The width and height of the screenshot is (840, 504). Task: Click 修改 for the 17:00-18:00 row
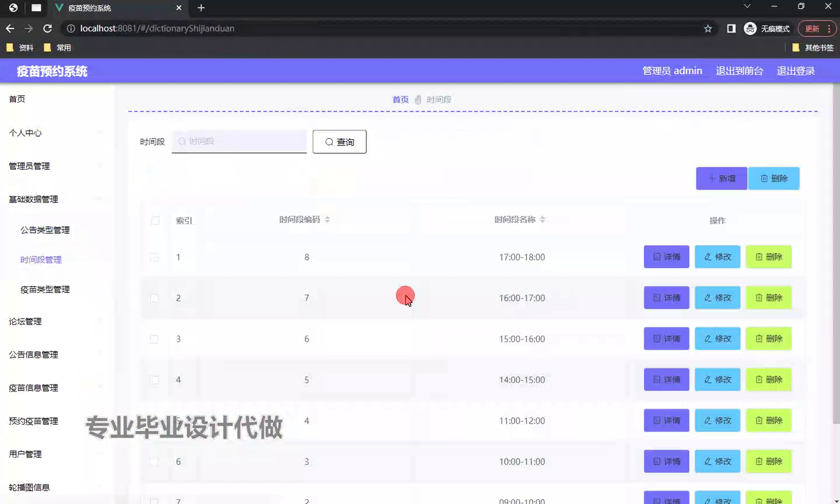coord(717,257)
